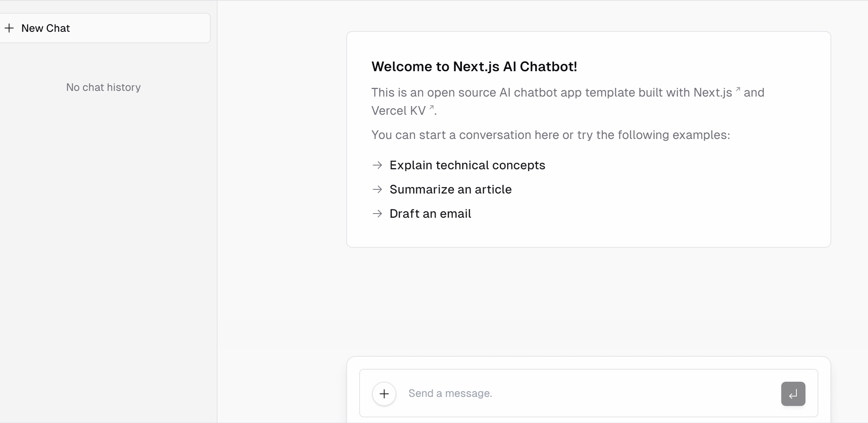Select the Summarize an article example

[442, 189]
